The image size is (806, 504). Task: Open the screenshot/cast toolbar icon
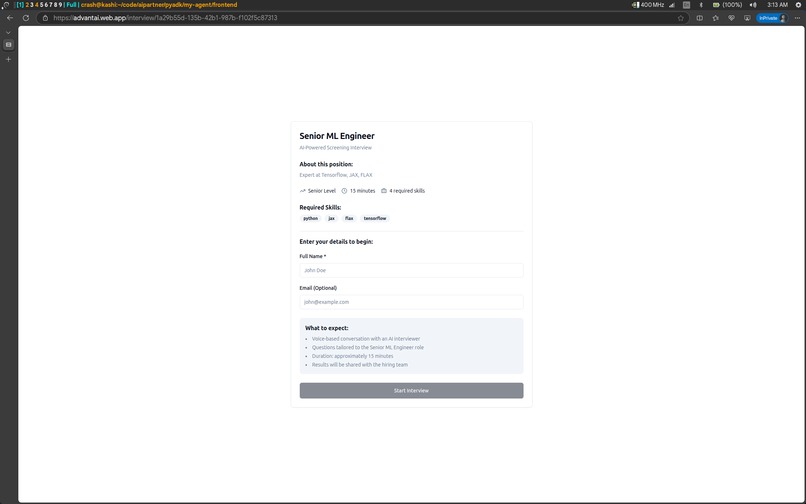click(747, 18)
